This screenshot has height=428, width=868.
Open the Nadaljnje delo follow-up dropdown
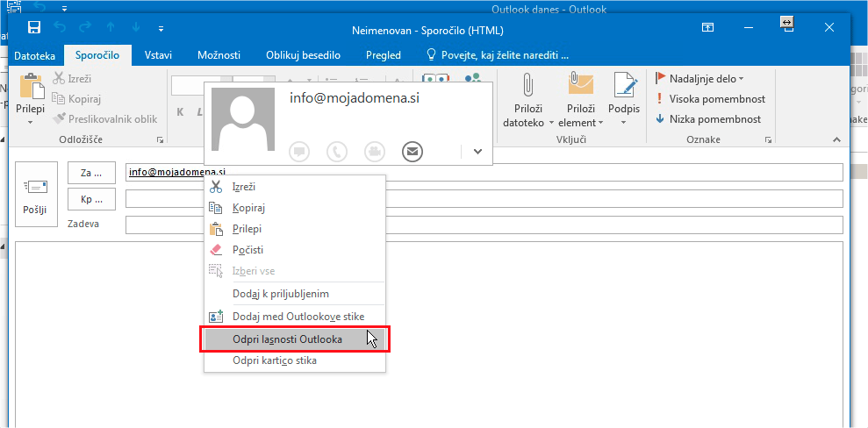(699, 79)
